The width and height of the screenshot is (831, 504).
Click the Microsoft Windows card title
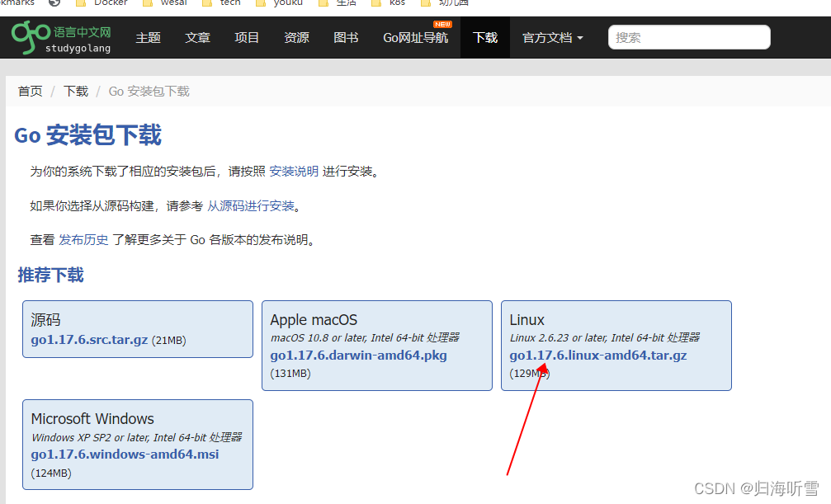[92, 419]
